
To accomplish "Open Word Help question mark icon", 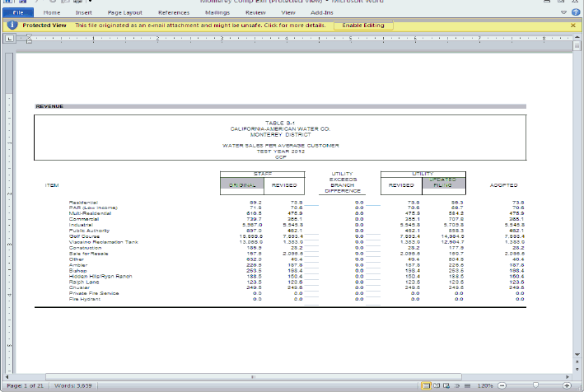I will 574,13.
